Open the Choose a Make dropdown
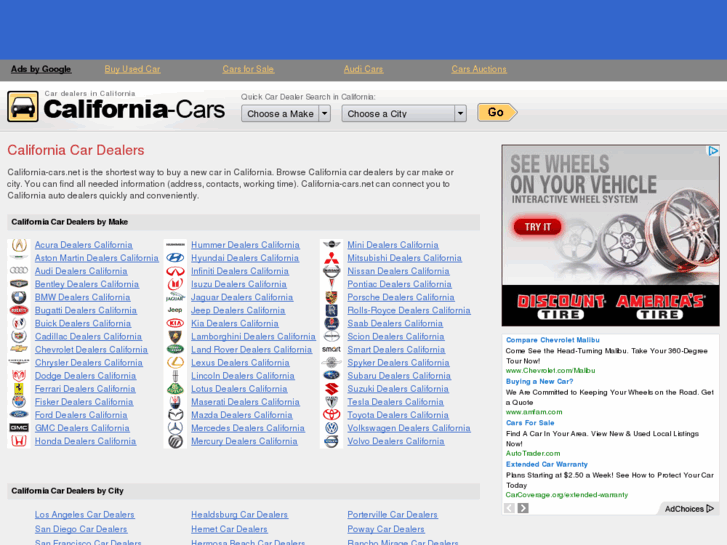The height and width of the screenshot is (545, 727). (286, 113)
